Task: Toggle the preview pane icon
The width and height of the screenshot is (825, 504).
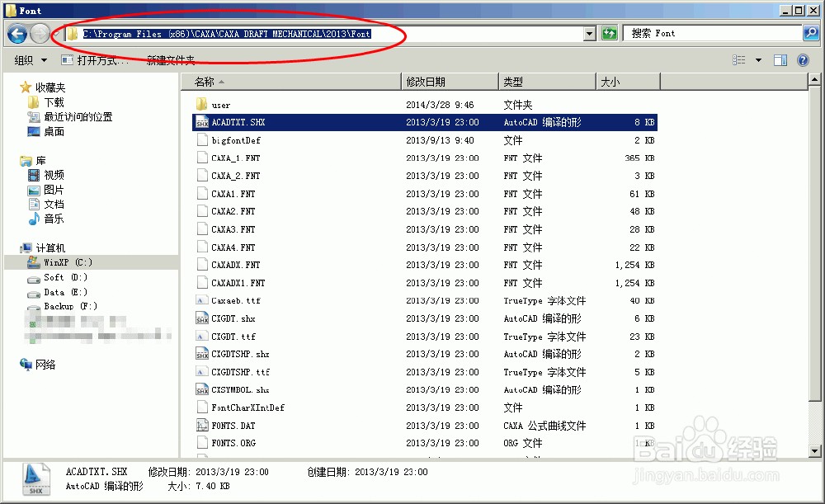Action: 780,60
